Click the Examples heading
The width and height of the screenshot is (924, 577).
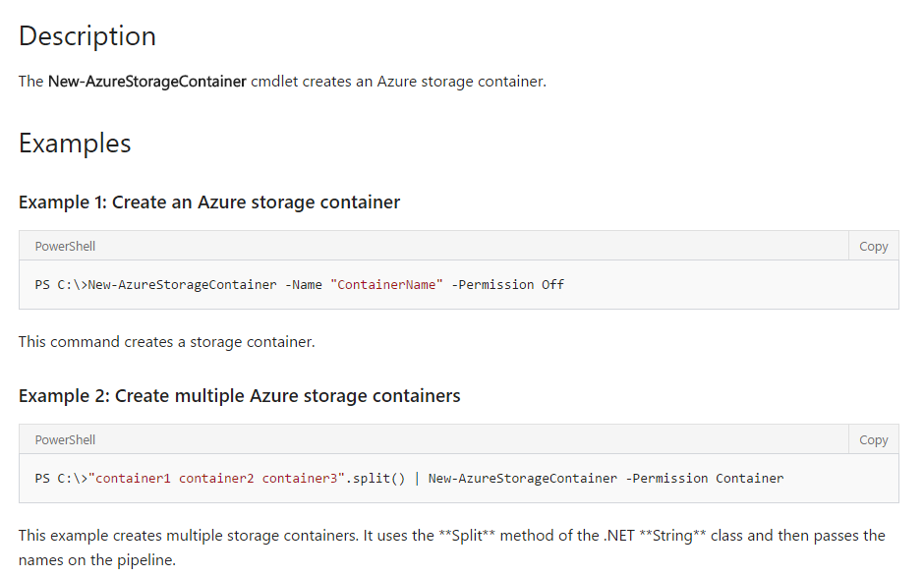[75, 144]
